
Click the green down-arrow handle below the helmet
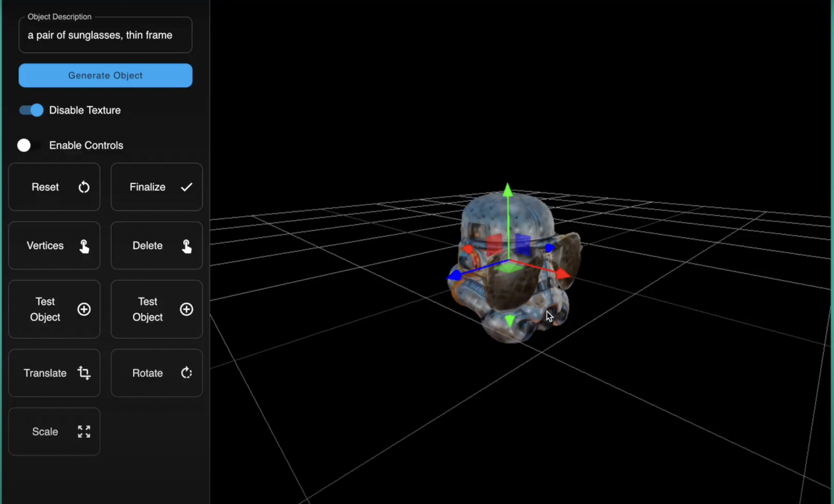pyautogui.click(x=509, y=321)
